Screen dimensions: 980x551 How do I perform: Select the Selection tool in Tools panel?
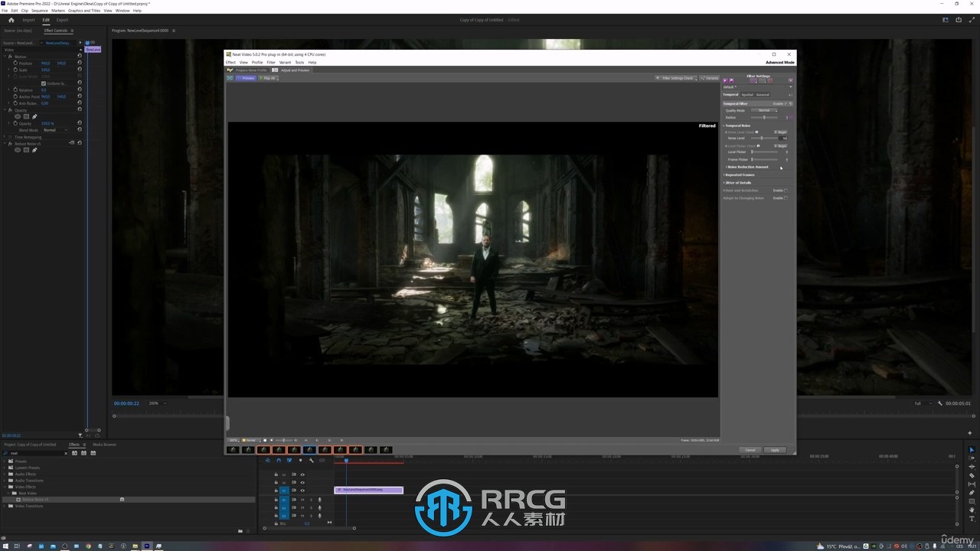tap(972, 449)
